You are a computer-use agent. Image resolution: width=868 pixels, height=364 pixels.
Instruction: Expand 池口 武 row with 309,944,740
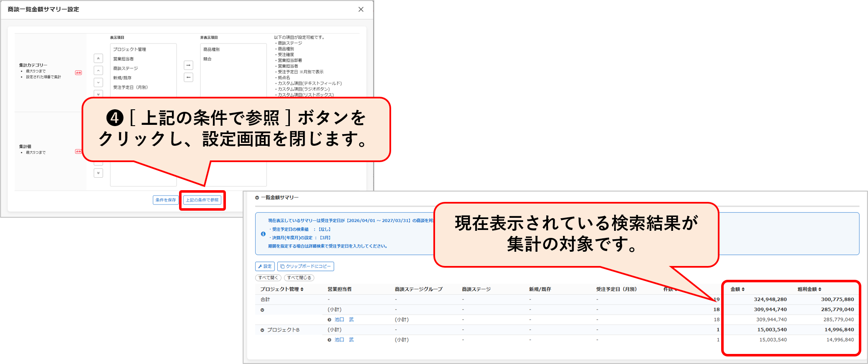pos(329,320)
